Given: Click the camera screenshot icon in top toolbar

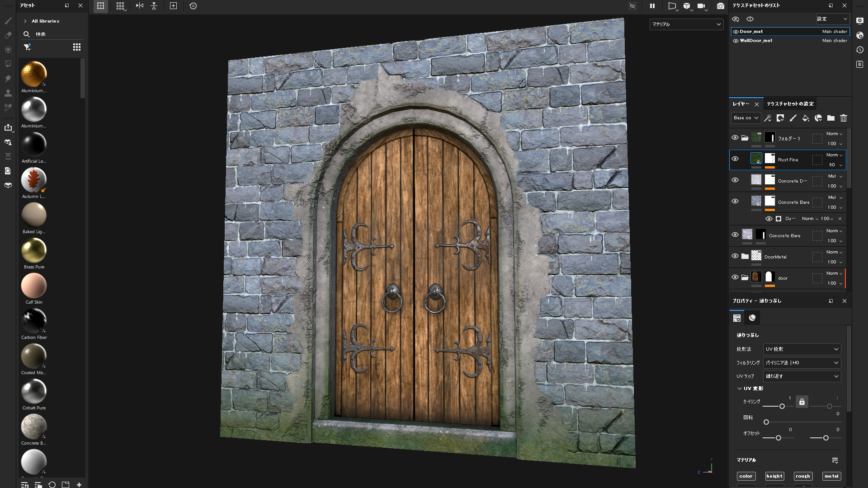Looking at the screenshot, I should tap(721, 6).
